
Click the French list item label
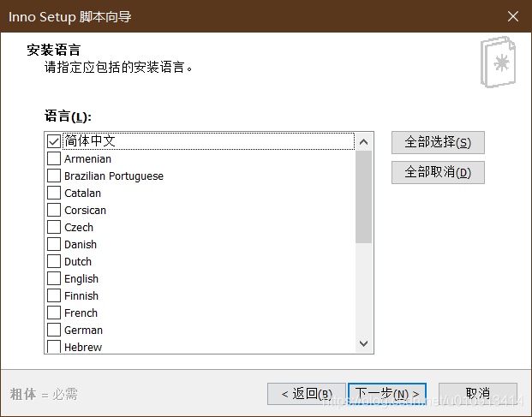pyautogui.click(x=81, y=313)
